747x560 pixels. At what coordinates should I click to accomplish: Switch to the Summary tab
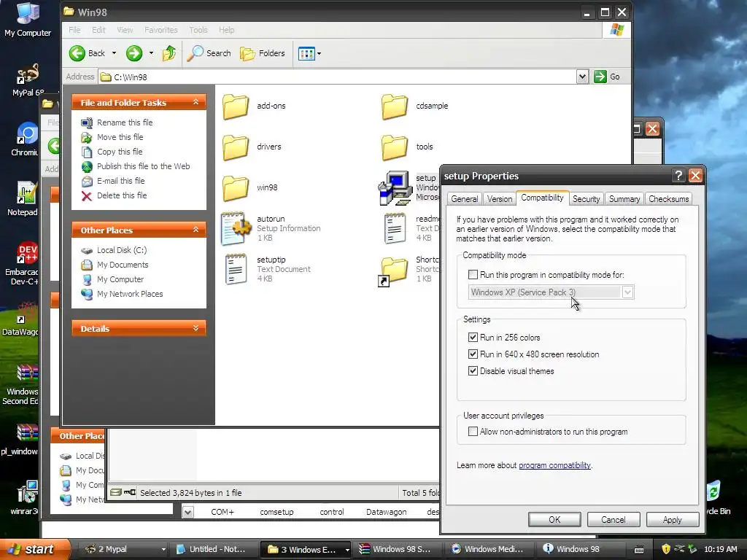click(624, 199)
